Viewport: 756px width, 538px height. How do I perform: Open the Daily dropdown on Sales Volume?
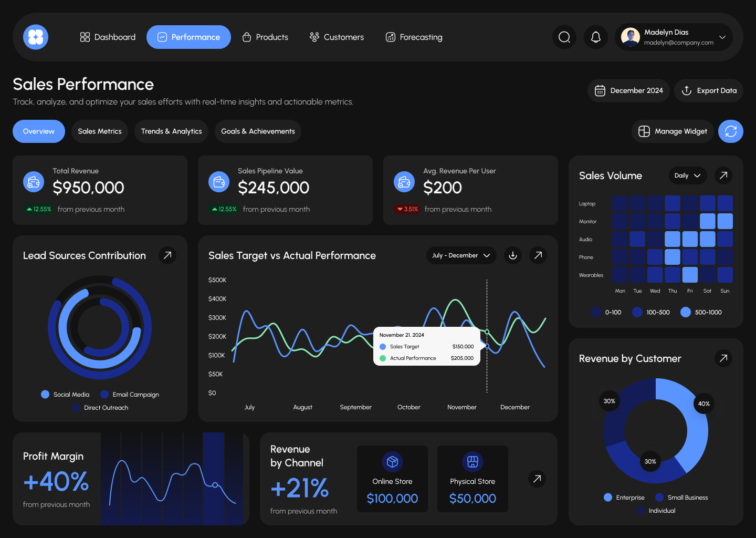(687, 175)
